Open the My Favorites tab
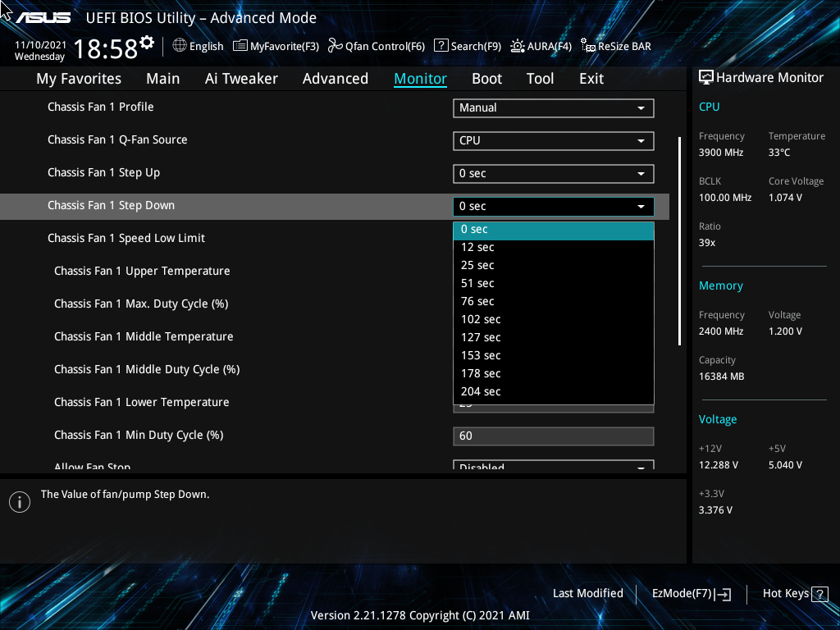 (x=79, y=79)
